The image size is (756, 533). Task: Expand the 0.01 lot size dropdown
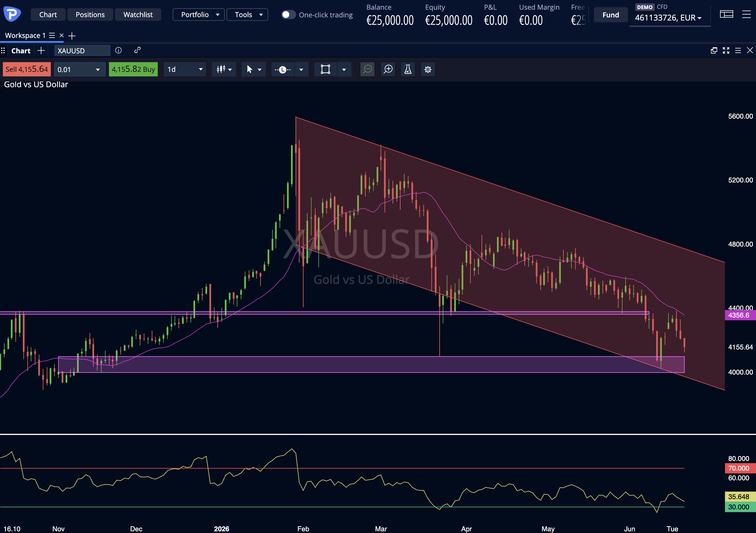80,70
